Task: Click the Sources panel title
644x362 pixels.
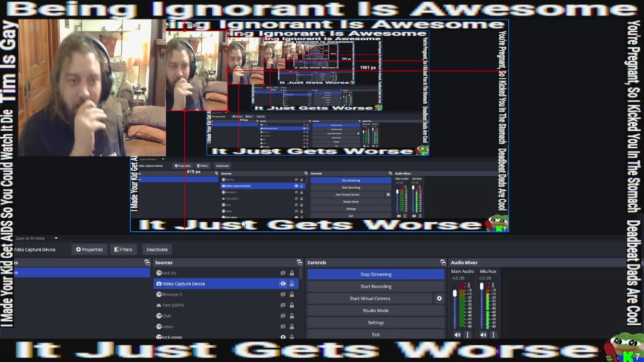Action: [164, 262]
